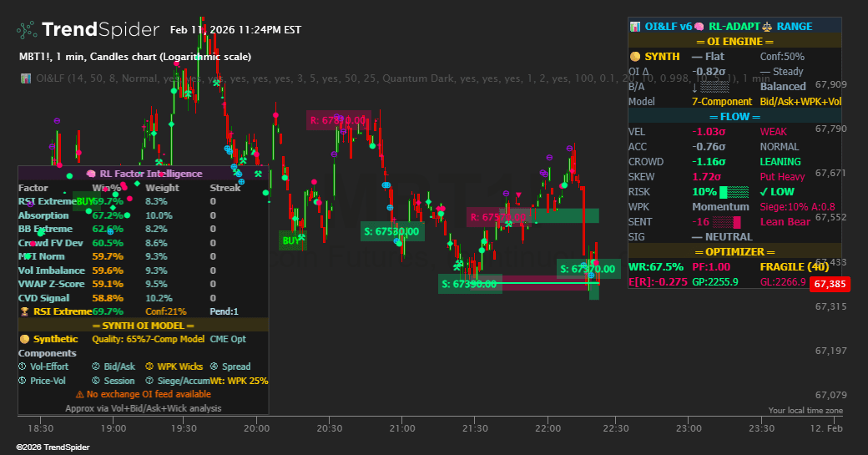Click the Feb 11, 2026 11:24PM EST timestamp
Image resolution: width=868 pixels, height=455 pixels.
[x=235, y=30]
